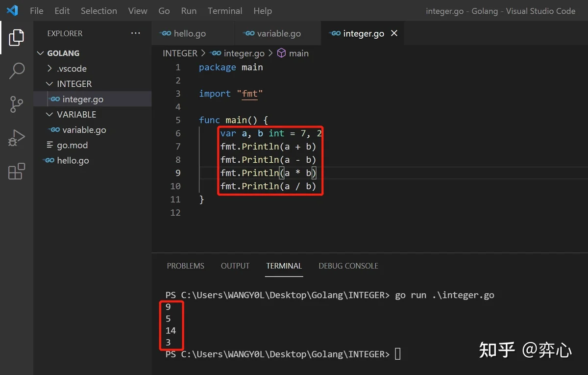Open the Edit menu

[62, 11]
